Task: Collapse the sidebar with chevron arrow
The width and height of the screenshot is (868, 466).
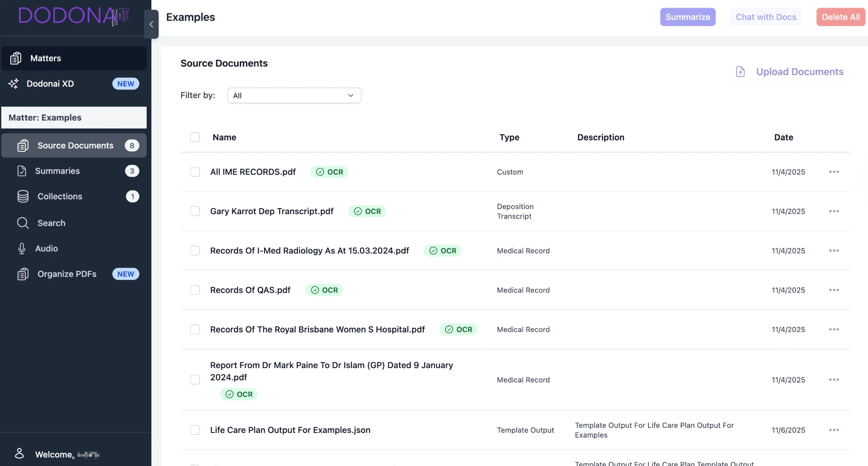Action: click(151, 24)
